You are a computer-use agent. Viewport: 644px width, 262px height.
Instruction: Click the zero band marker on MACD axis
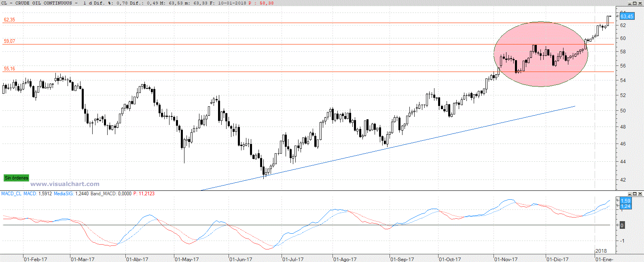point(622,225)
